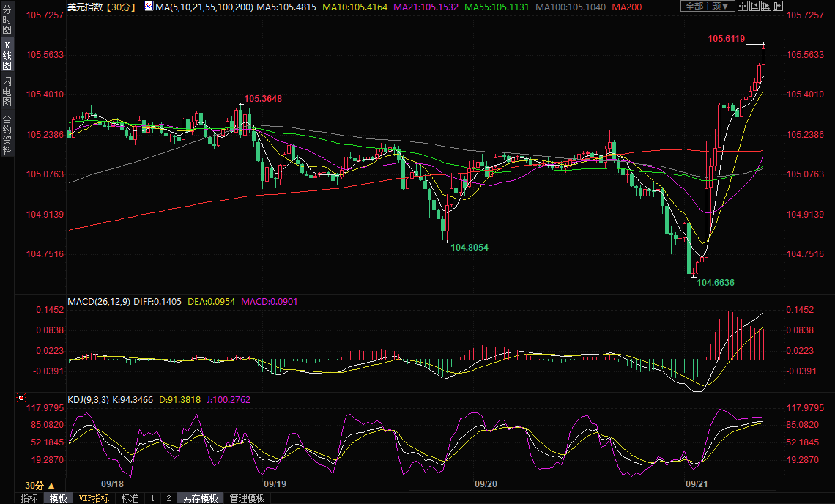
Task: Toggle template slot 2
Action: click(168, 498)
